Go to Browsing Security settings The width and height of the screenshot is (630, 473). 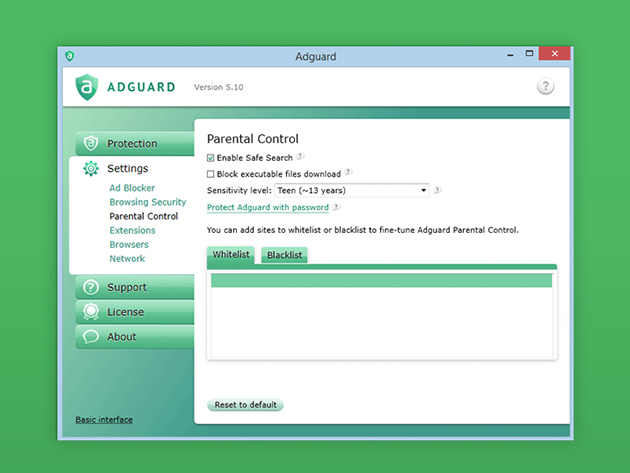pyautogui.click(x=148, y=202)
